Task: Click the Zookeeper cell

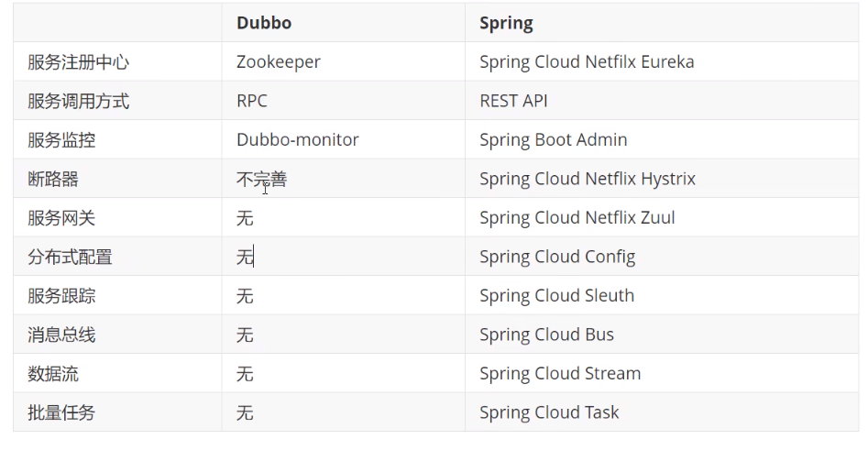Action: 278,62
